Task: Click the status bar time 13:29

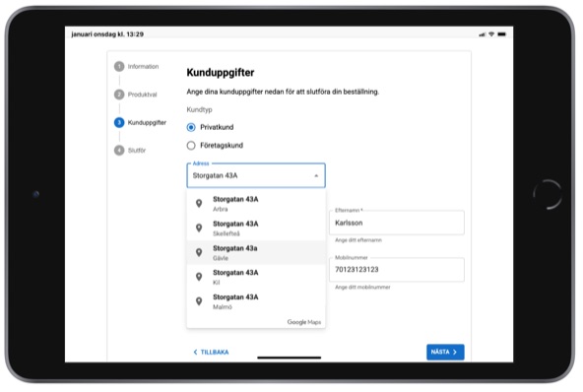Action: click(x=135, y=34)
